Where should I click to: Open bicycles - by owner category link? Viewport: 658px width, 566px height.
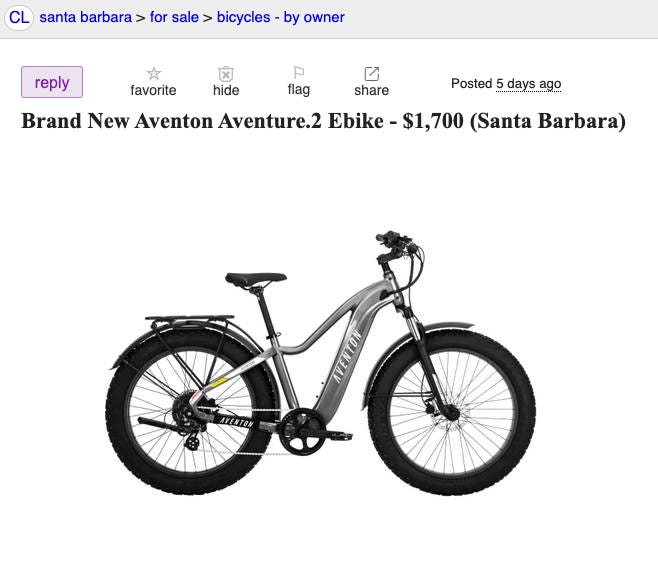281,17
